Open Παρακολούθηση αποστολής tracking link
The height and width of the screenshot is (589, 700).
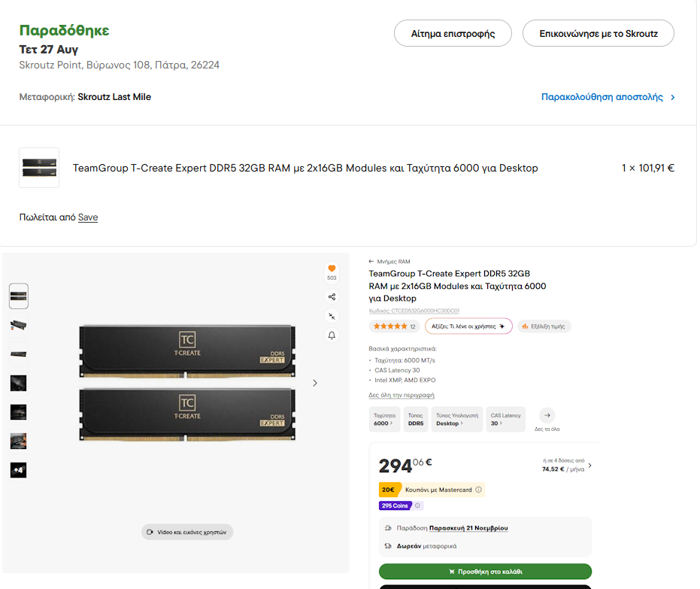[608, 97]
